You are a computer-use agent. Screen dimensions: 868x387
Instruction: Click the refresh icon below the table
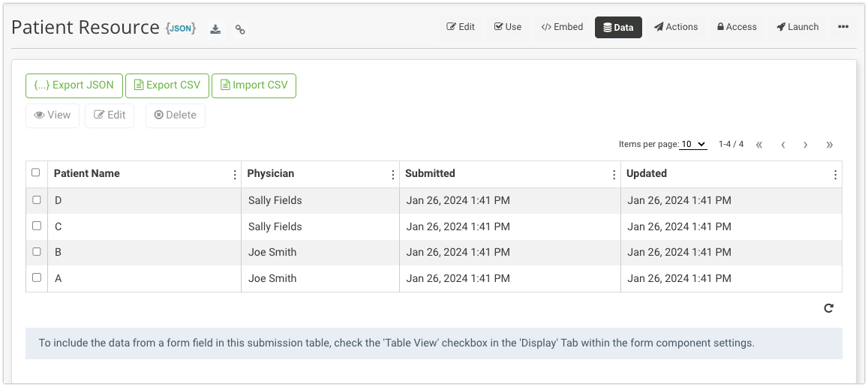tap(828, 307)
